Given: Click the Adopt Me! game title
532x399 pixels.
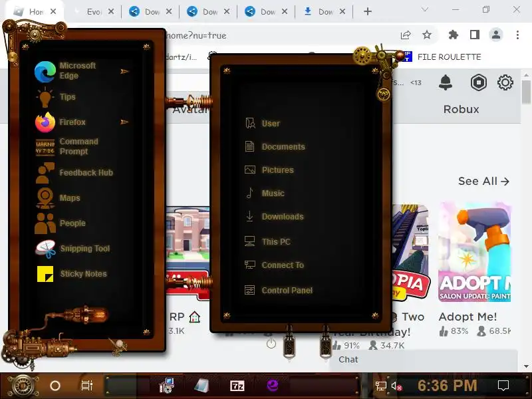Looking at the screenshot, I should [467, 317].
